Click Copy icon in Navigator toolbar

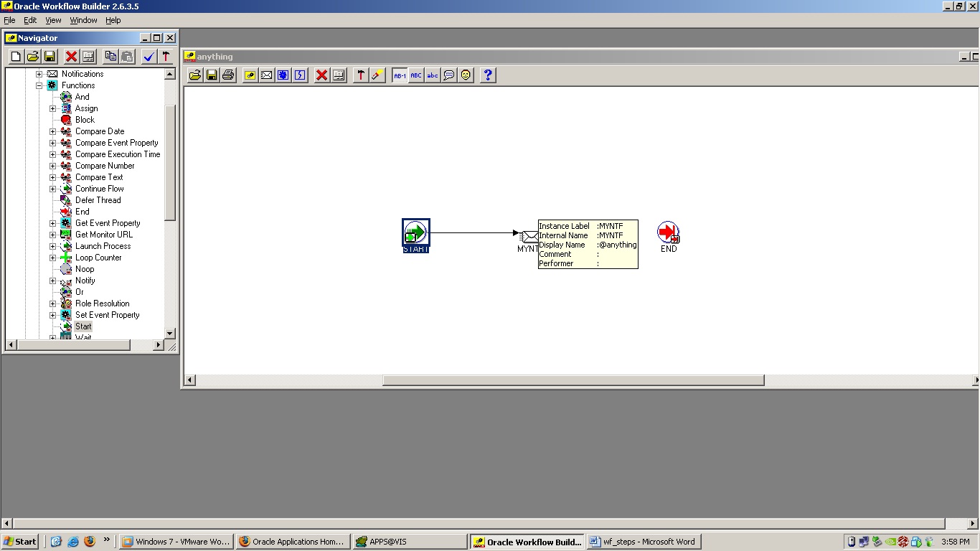click(x=110, y=57)
